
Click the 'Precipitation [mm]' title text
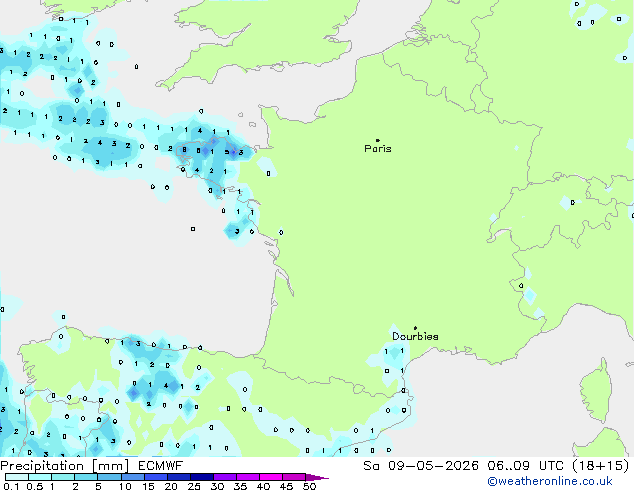(65, 466)
